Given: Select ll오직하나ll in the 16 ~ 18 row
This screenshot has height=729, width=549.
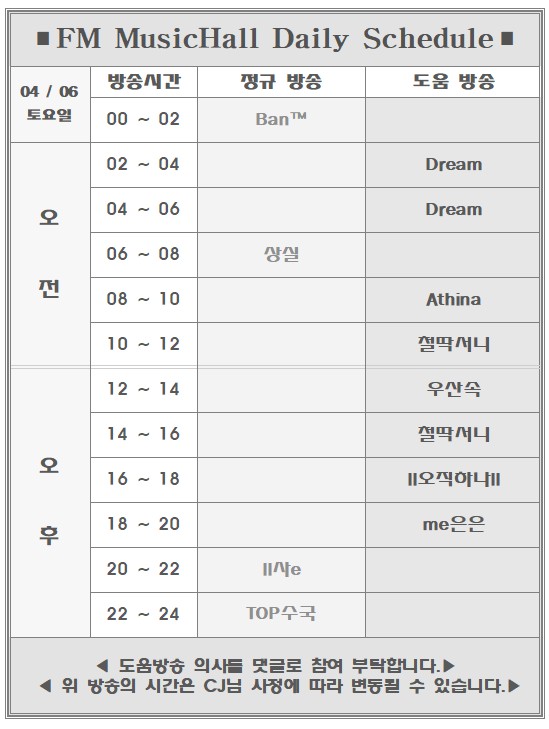Looking at the screenshot, I should click(454, 479).
